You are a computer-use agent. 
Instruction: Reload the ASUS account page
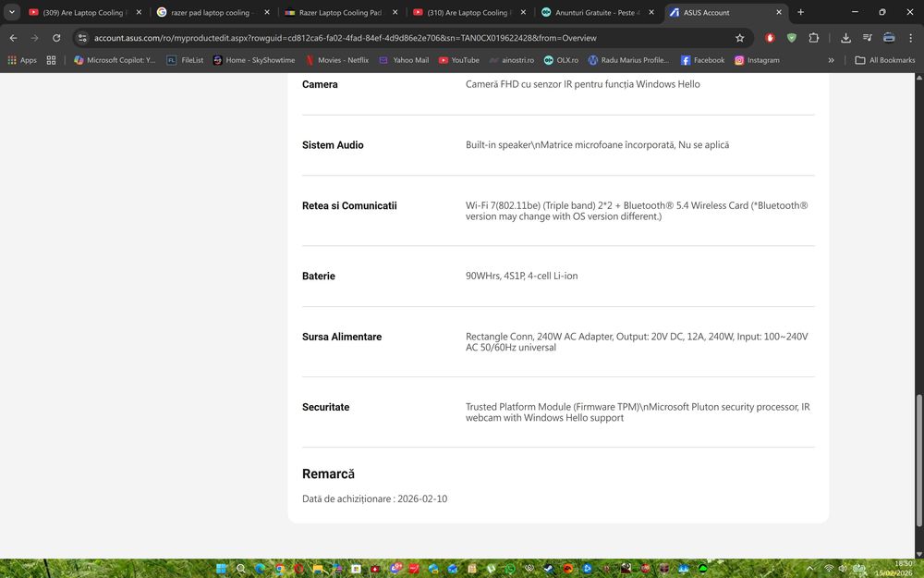(x=56, y=38)
